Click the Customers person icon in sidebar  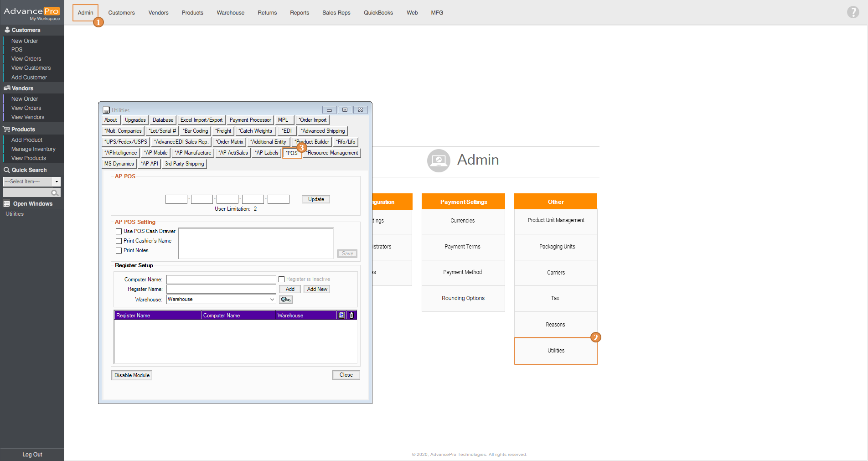tap(7, 30)
